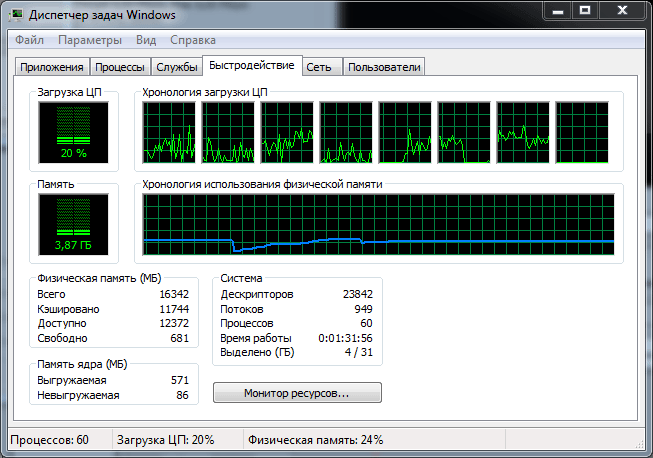Screen dimensions: 653x458
Task: Click the eighth idle CPU core graph
Action: [582, 132]
